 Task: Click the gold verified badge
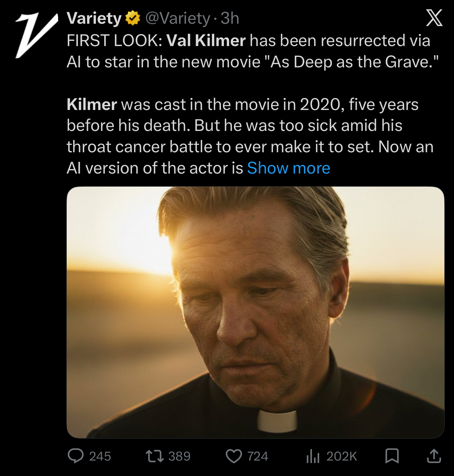tap(132, 18)
